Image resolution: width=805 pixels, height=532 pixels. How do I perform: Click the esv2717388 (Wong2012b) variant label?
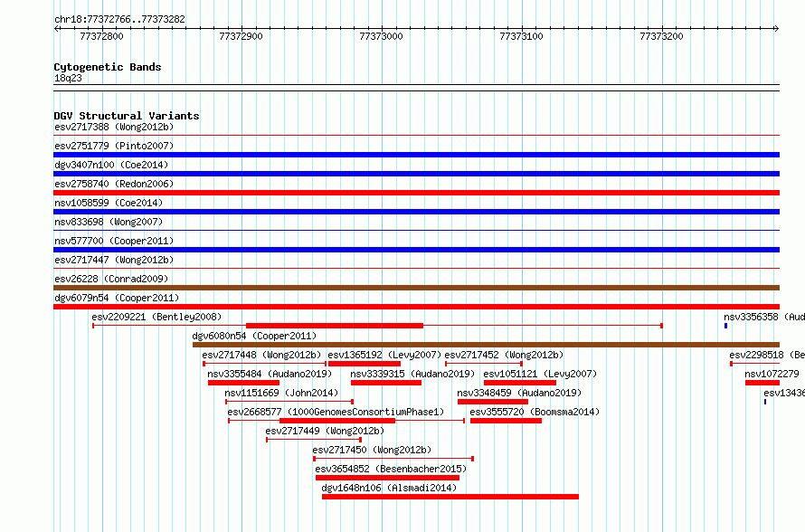coord(114,127)
